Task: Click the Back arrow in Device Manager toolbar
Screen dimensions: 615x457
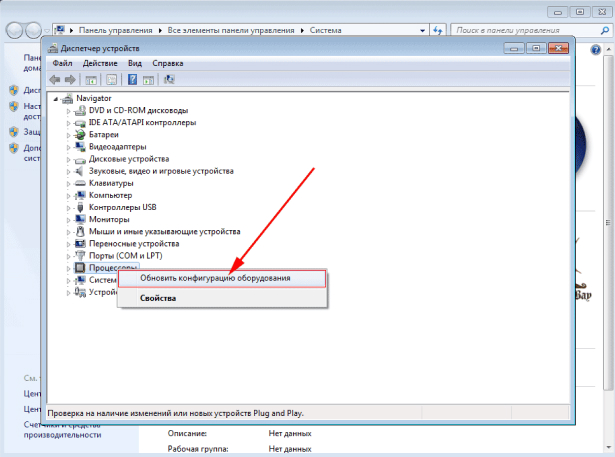Action: (x=55, y=80)
